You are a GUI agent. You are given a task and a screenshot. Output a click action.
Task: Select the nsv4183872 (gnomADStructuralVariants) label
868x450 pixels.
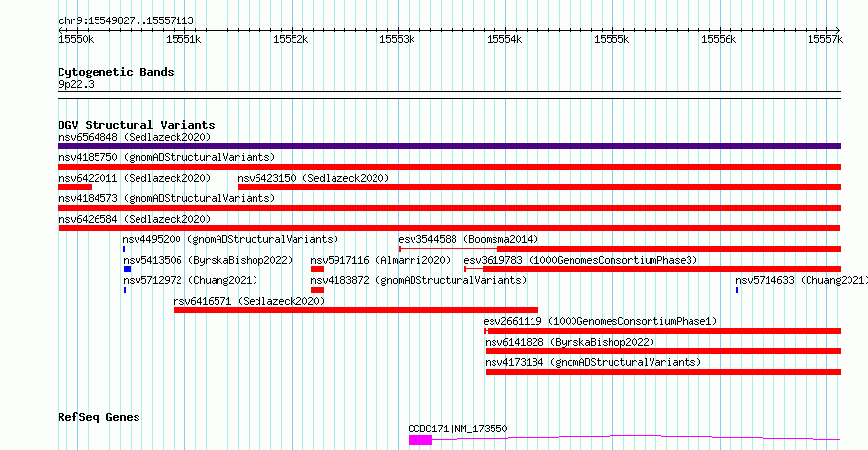418,280
